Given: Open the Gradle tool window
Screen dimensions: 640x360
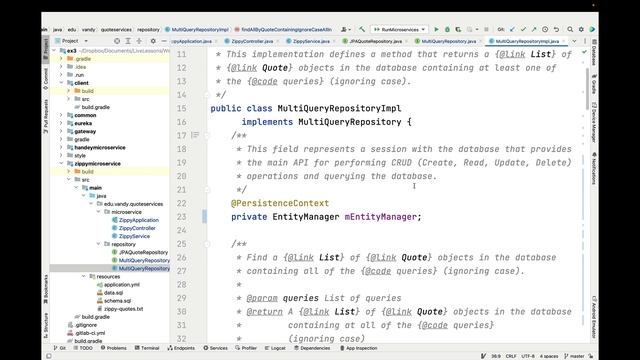Looking at the screenshot, I should (x=594, y=84).
